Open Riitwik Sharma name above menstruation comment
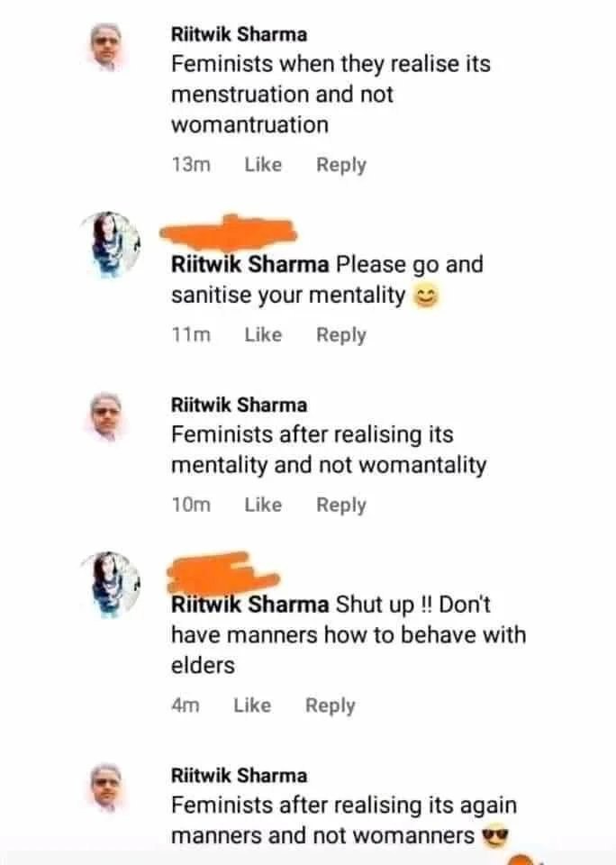This screenshot has height=865, width=616. [239, 34]
